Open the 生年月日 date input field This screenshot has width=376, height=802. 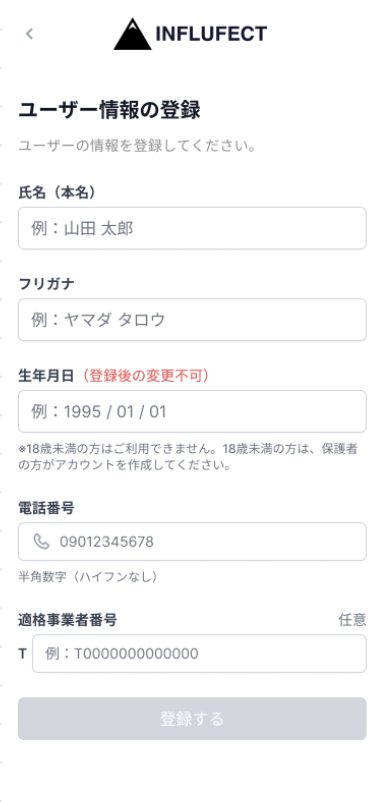(192, 411)
